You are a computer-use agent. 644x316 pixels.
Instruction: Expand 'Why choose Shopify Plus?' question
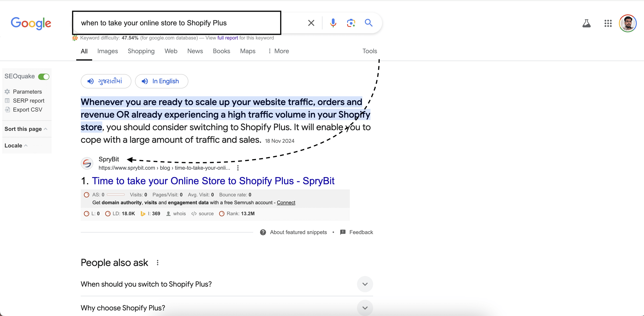click(365, 308)
